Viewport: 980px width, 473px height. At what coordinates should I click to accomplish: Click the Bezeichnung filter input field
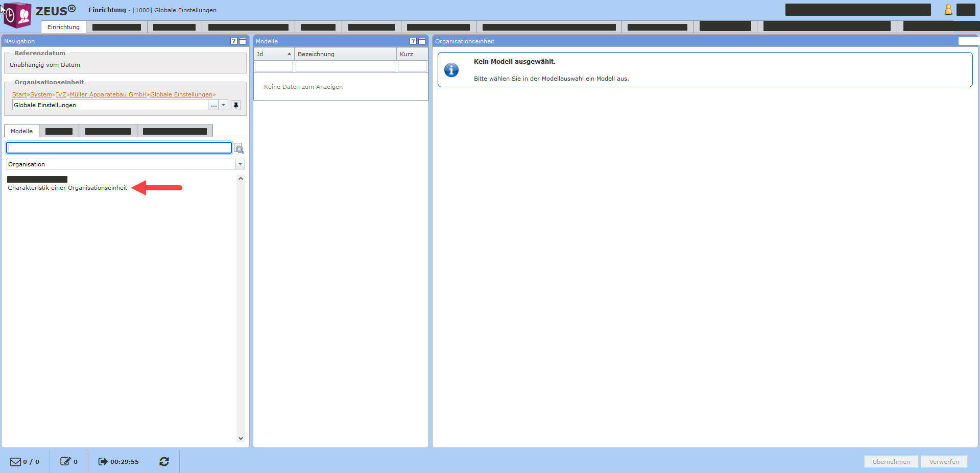click(x=345, y=67)
